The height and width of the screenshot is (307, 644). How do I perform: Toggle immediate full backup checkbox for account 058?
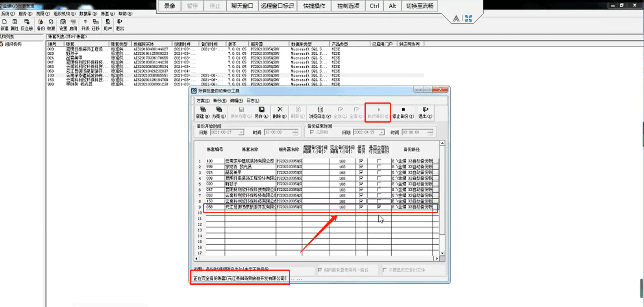coord(379,207)
